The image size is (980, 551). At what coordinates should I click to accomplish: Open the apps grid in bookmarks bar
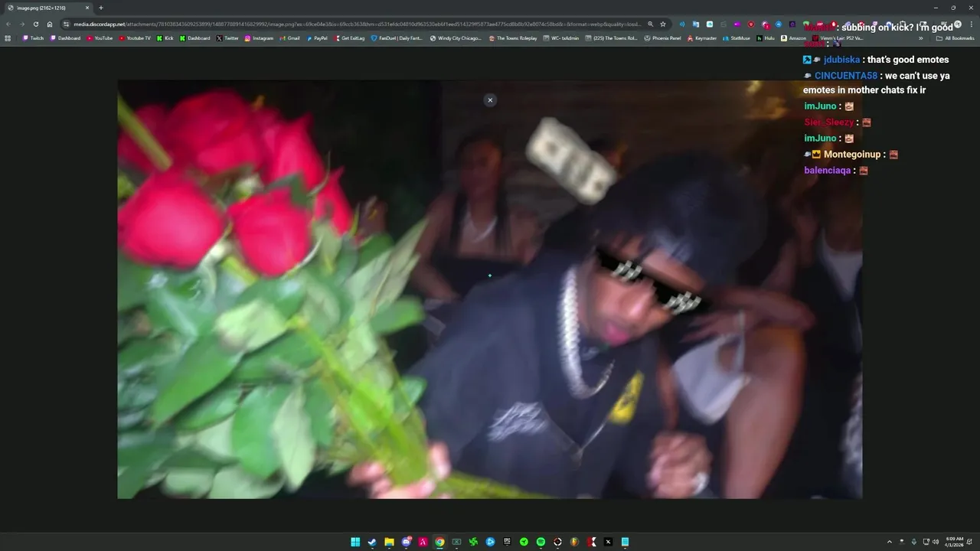coord(8,37)
